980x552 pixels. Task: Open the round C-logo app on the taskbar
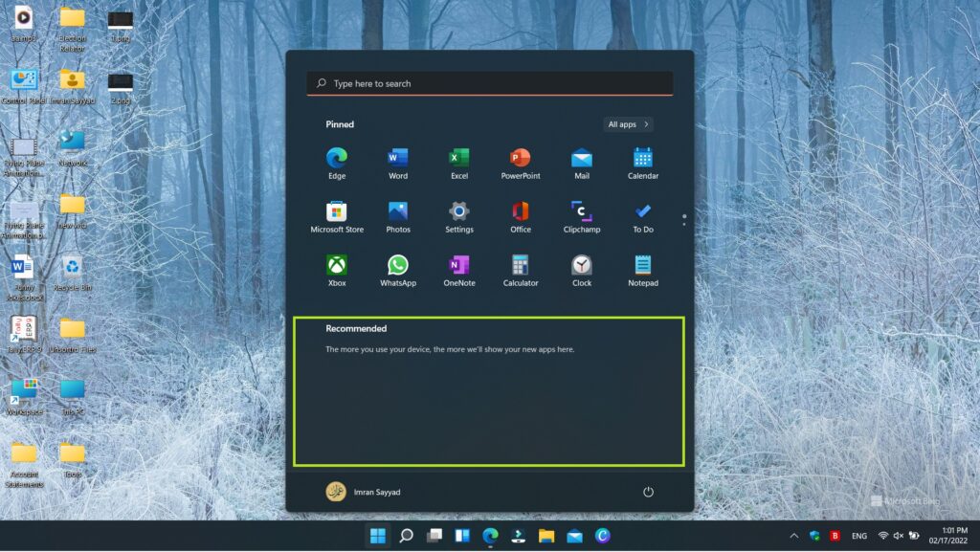coord(603,536)
